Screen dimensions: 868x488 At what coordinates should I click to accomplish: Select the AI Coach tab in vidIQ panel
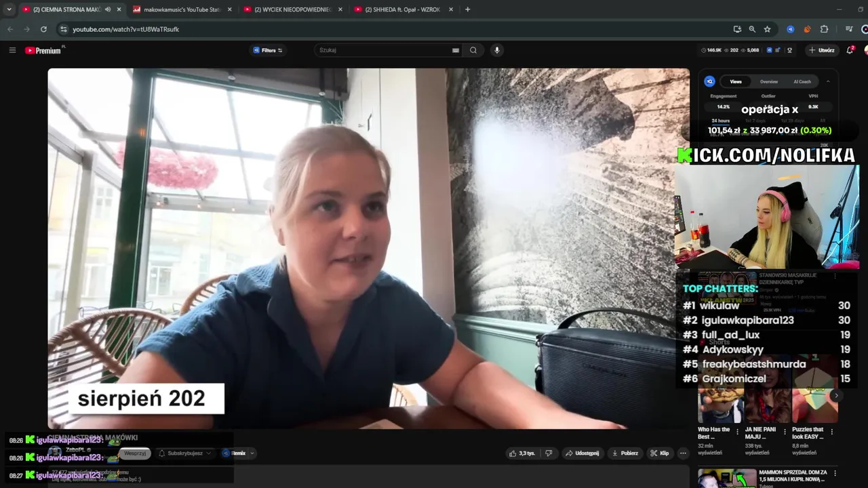tap(802, 81)
